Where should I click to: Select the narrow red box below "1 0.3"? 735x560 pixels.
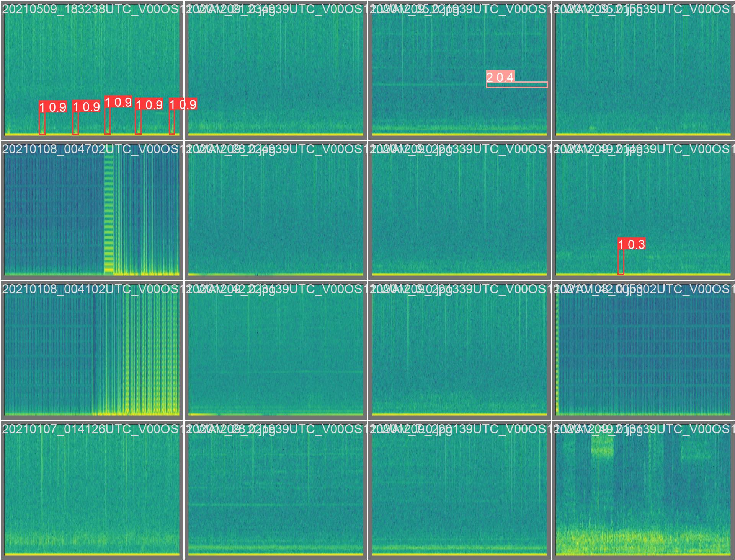click(x=621, y=262)
